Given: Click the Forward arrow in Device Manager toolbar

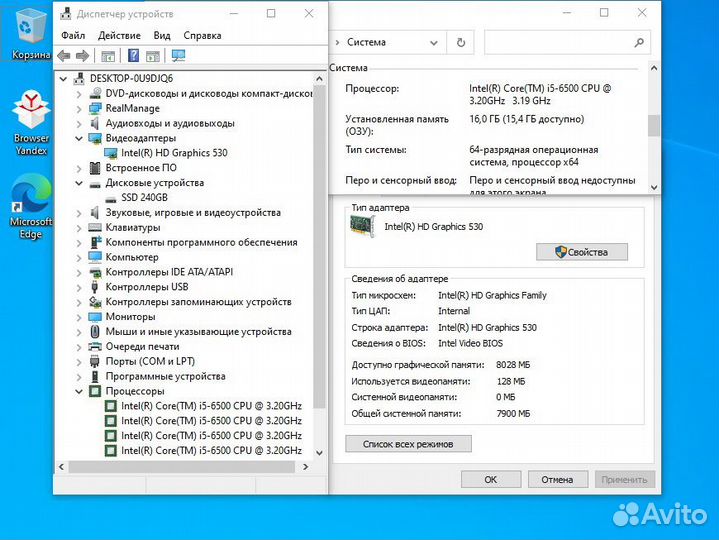Looking at the screenshot, I should pyautogui.click(x=82, y=56).
